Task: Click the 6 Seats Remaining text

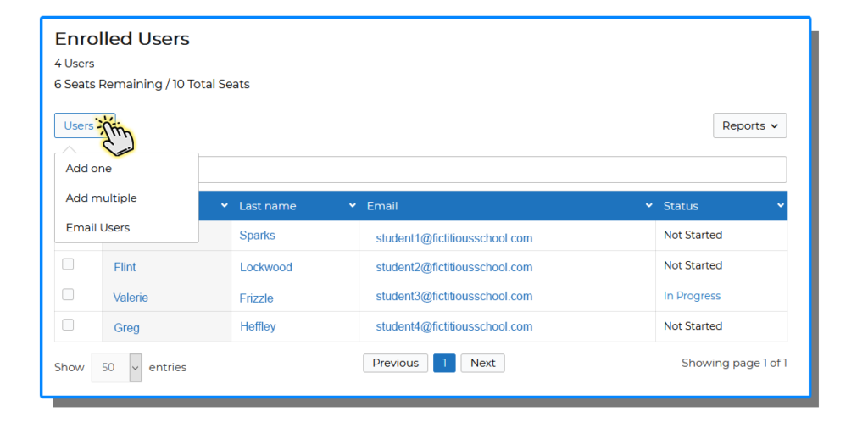Action: coord(108,84)
